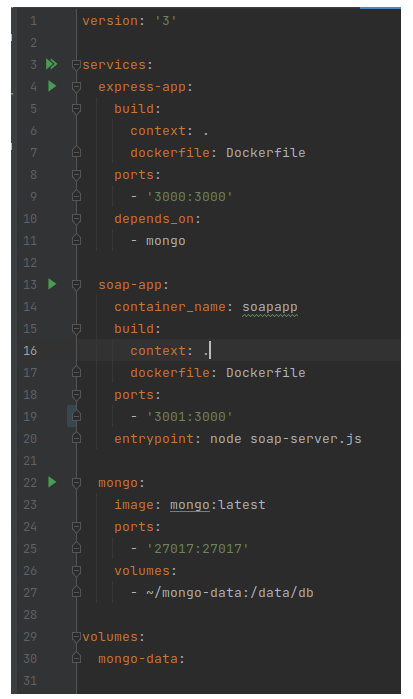This screenshot has width=413, height=699.
Task: Click the mongo-data volume name on line 30
Action: [138, 659]
